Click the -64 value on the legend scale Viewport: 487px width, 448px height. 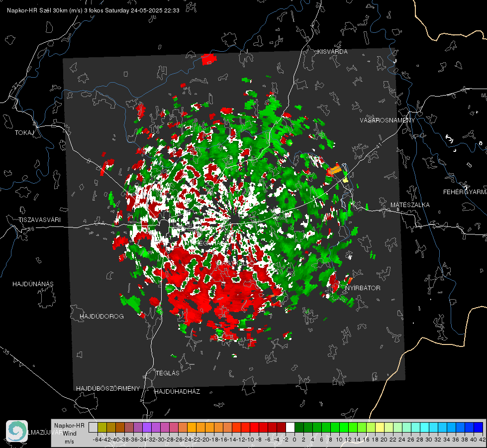97,440
